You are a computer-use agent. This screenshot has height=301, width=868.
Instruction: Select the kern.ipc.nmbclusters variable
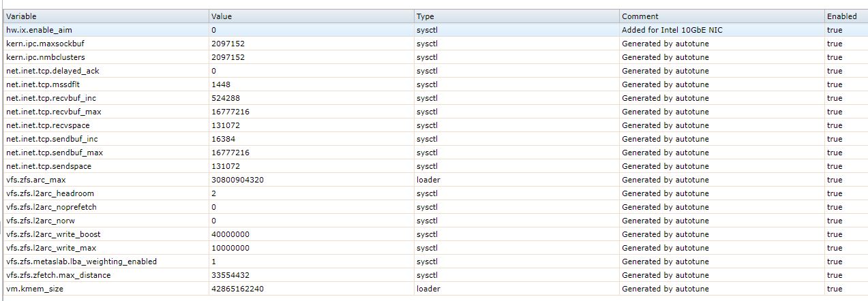coord(436,57)
